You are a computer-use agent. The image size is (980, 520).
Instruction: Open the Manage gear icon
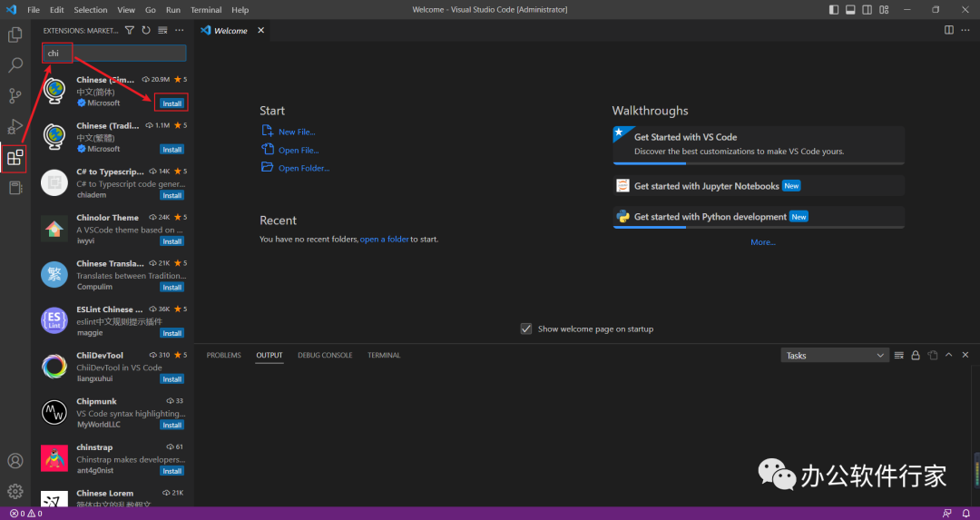pyautogui.click(x=15, y=491)
